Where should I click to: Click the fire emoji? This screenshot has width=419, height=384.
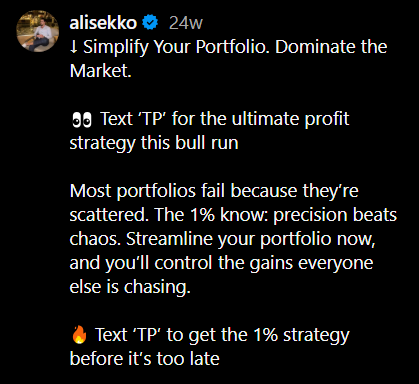tap(79, 335)
